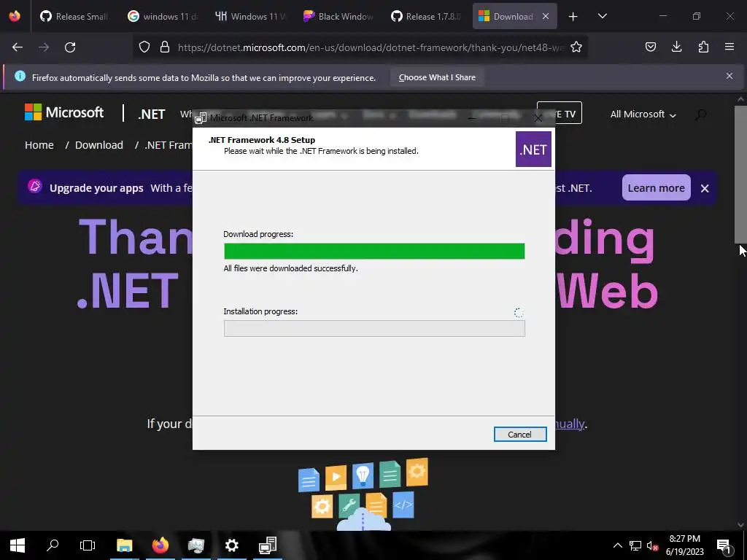This screenshot has height=560, width=747.
Task: Open the Save to Pocket icon
Action: pyautogui.click(x=651, y=47)
